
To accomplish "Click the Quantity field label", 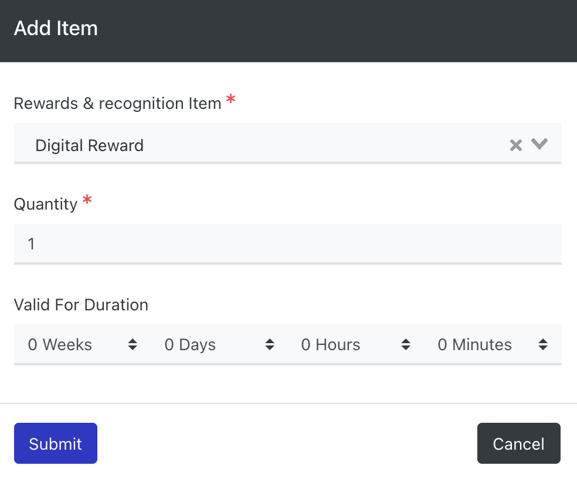I will coord(46,204).
